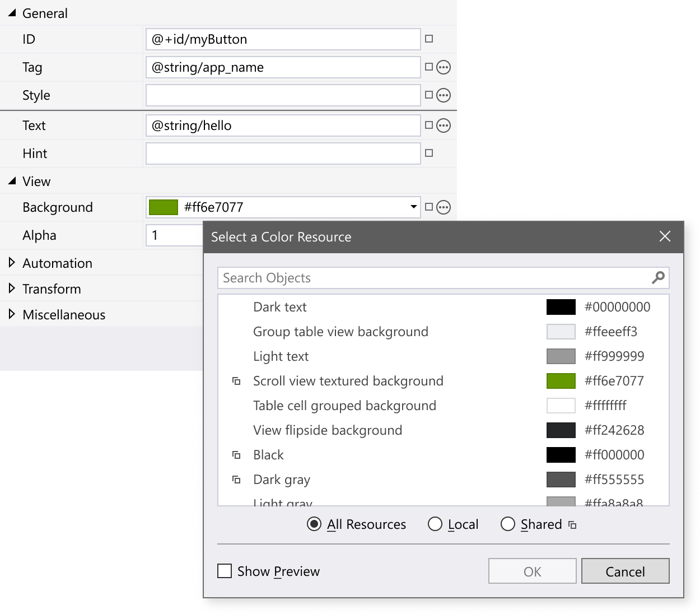700x614 pixels.
Task: Click shared icon beside Scroll view textured background
Action: pos(235,380)
